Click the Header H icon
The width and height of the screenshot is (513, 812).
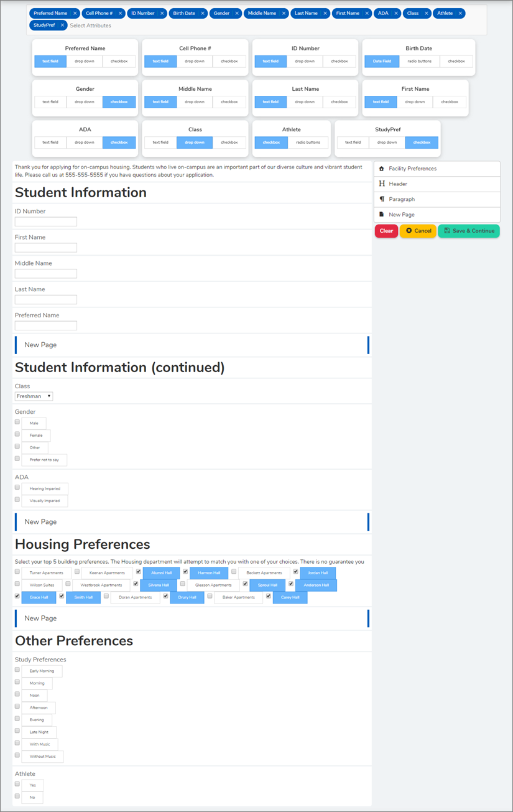382,184
